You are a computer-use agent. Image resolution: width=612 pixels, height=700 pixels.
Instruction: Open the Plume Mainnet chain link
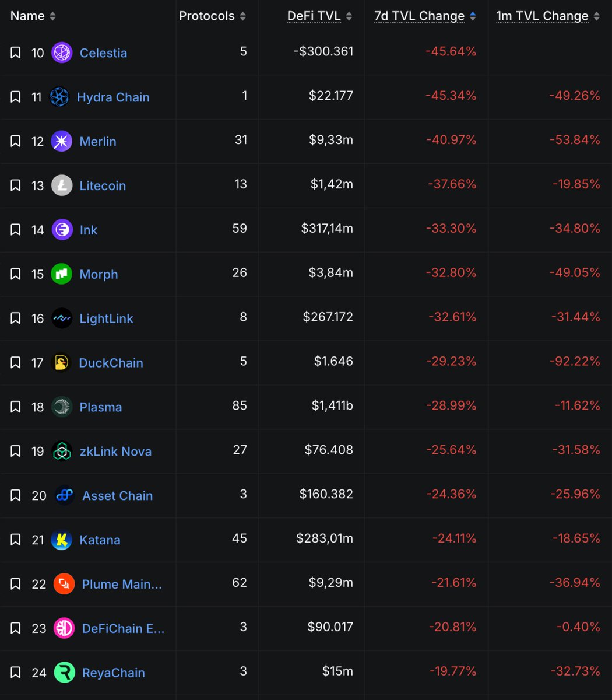[122, 584]
